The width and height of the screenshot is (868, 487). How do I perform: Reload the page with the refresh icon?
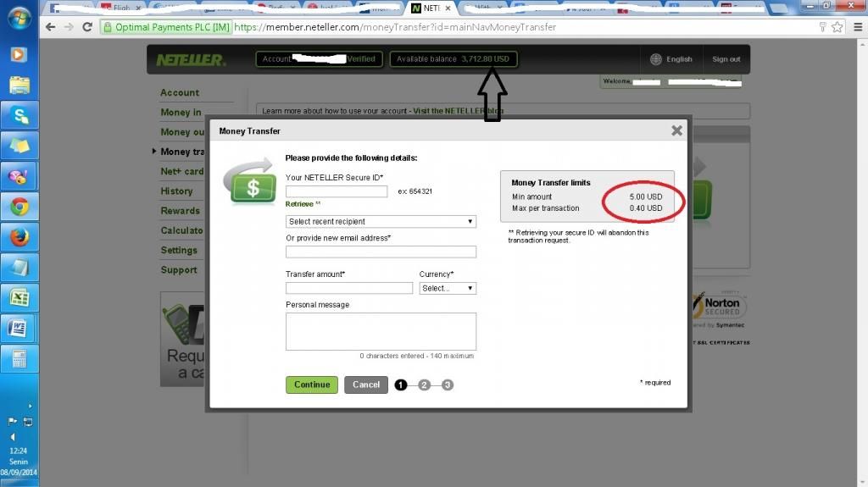87,27
